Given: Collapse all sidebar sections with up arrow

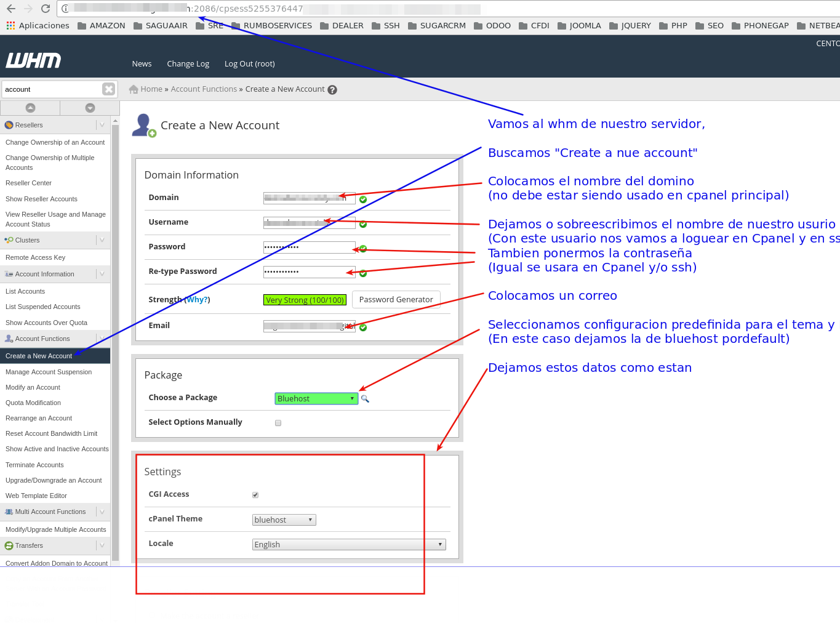Looking at the screenshot, I should (x=30, y=108).
